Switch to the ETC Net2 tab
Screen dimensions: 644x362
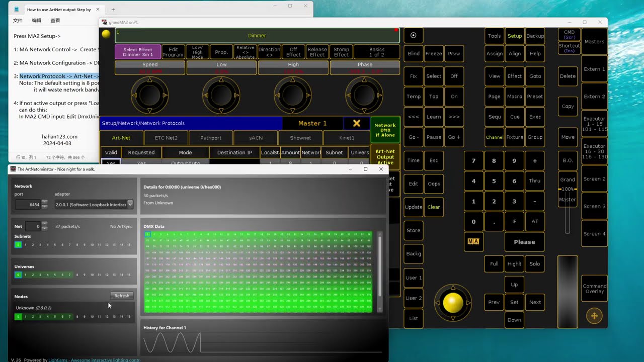[166, 138]
